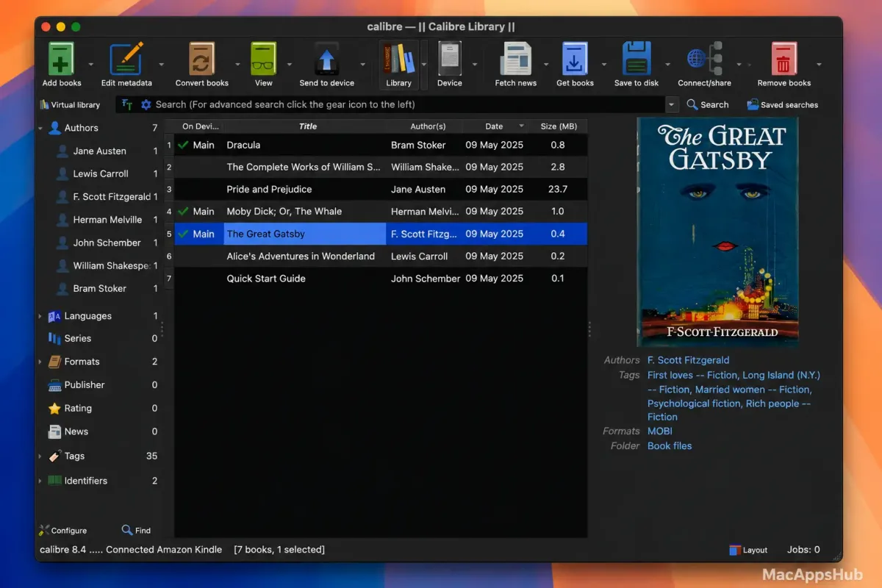Select Pride and Prejudice row
This screenshot has height=588, width=882.
[381, 189]
